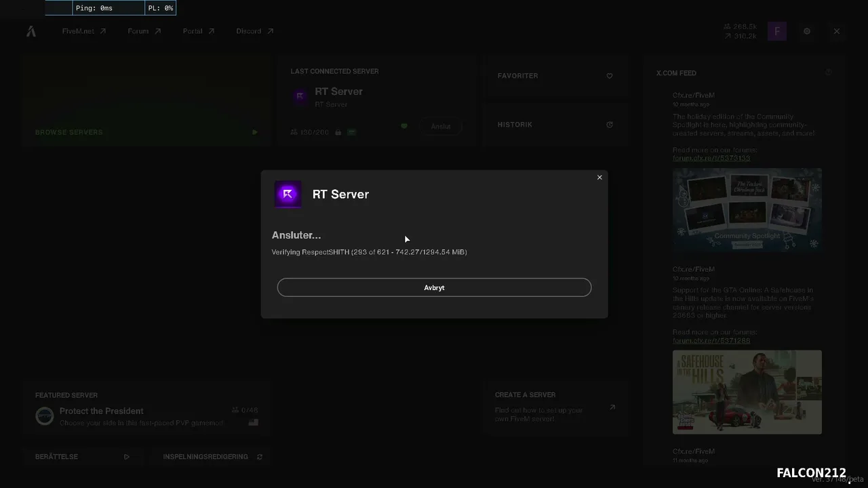Click the X.com feed header icon
Viewport: 868px width, 488px height.
coord(829,73)
